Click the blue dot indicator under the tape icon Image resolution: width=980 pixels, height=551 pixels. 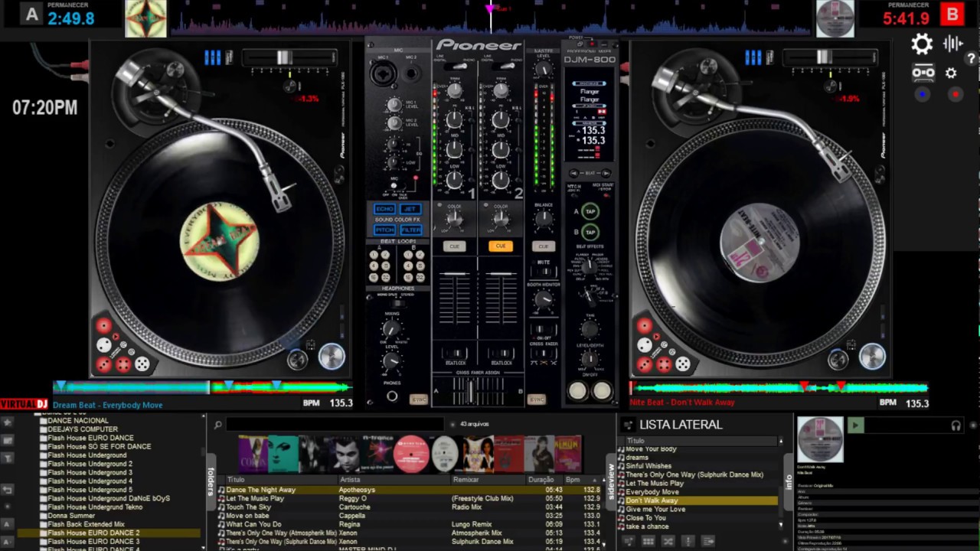923,94
